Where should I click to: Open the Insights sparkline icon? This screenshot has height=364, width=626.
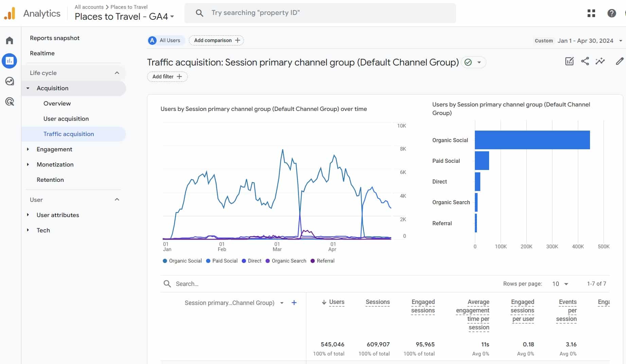click(x=600, y=61)
